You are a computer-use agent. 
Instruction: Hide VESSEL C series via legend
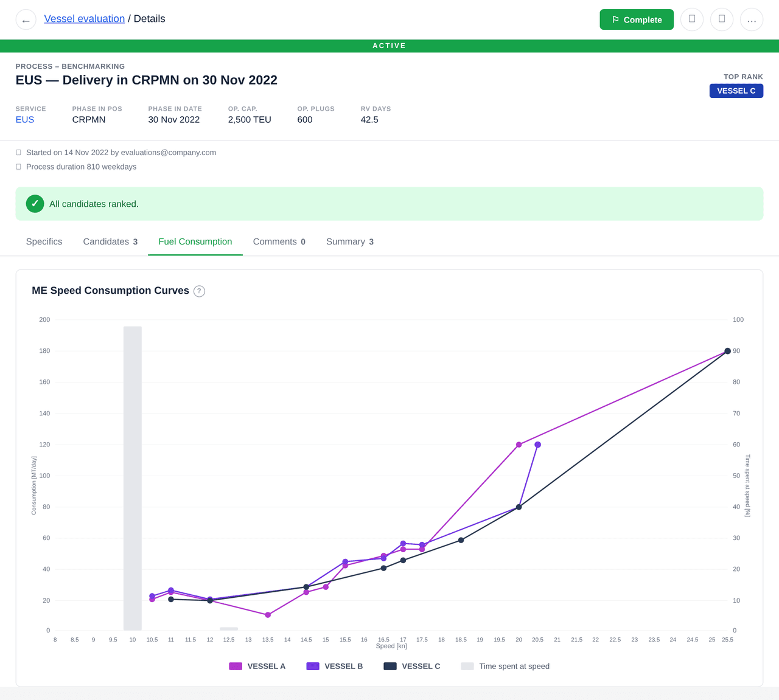(411, 667)
